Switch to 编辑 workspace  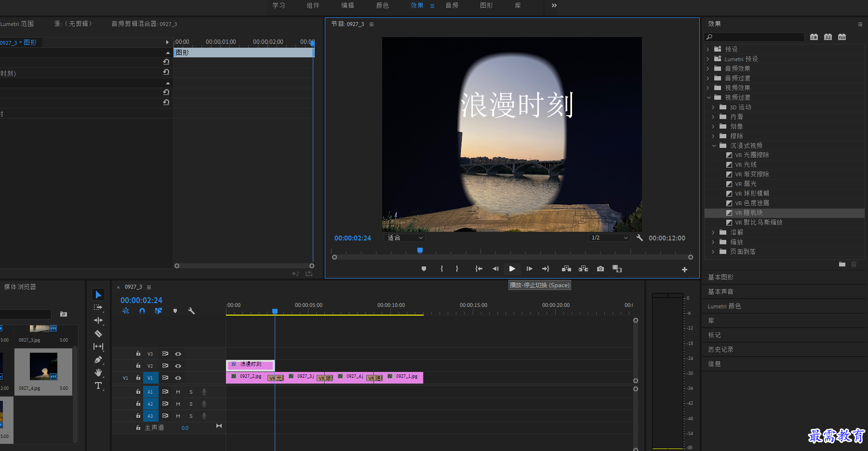point(348,5)
